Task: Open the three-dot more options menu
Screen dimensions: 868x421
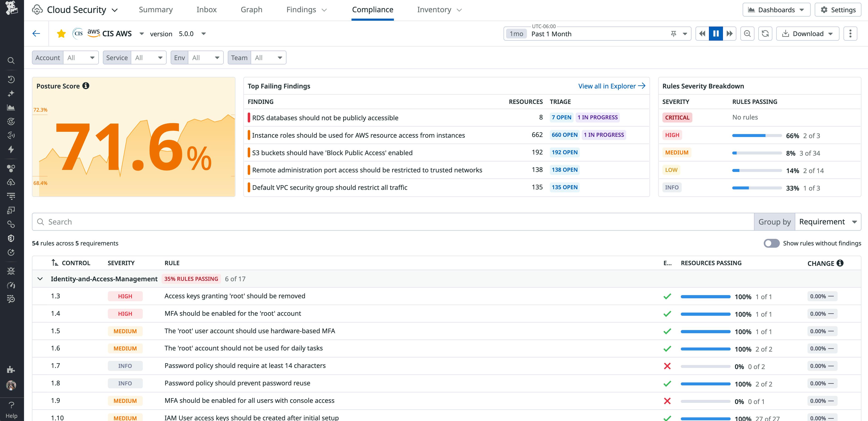Action: pos(850,34)
